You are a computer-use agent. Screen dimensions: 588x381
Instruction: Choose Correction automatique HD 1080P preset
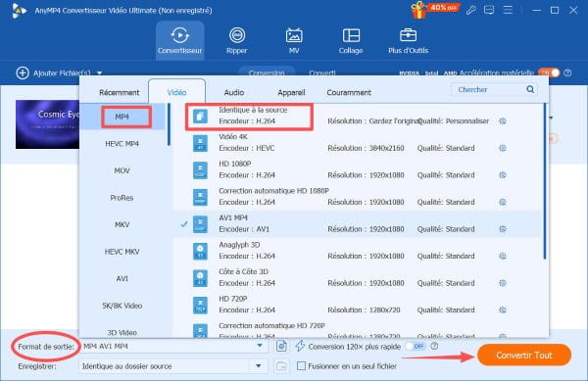click(x=358, y=197)
